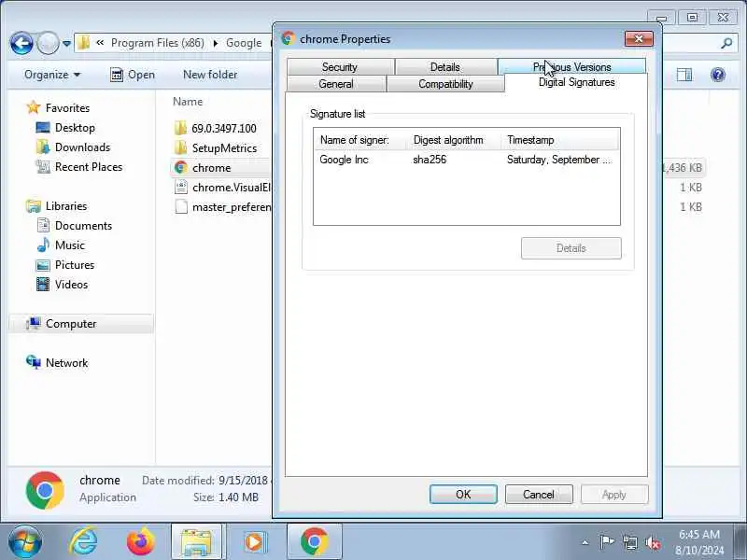Viewport: 747px width, 560px height.
Task: Click the taskbar clock showing 6:45 AM
Action: 698,542
